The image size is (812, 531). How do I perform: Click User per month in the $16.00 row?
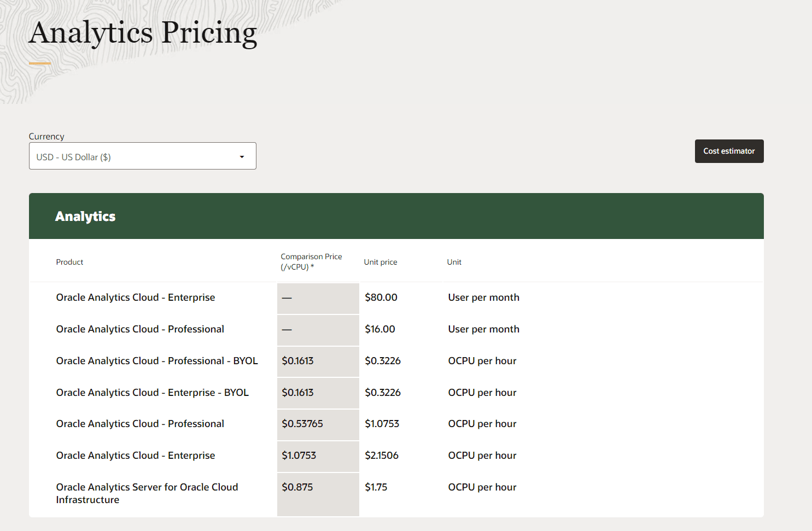pyautogui.click(x=483, y=329)
